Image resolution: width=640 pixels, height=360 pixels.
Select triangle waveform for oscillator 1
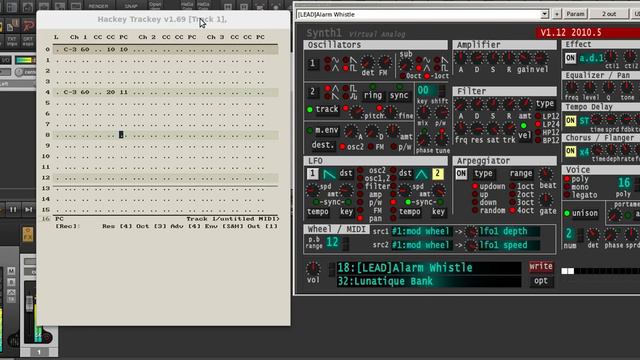click(x=328, y=68)
